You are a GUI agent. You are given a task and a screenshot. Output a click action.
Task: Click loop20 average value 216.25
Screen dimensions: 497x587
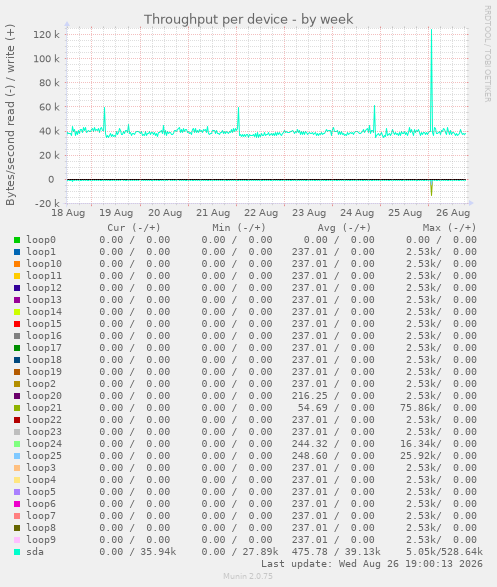click(x=310, y=396)
